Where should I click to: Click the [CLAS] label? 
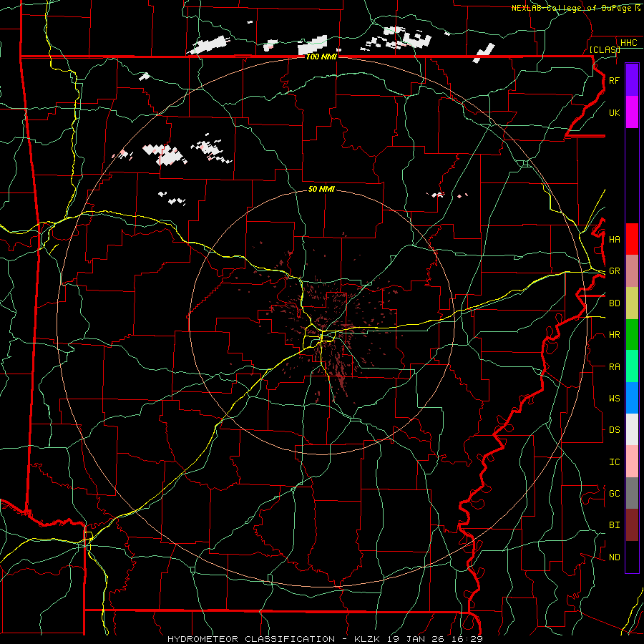pos(605,49)
